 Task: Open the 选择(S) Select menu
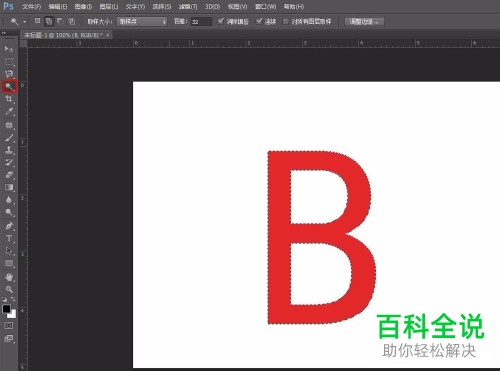click(x=161, y=7)
